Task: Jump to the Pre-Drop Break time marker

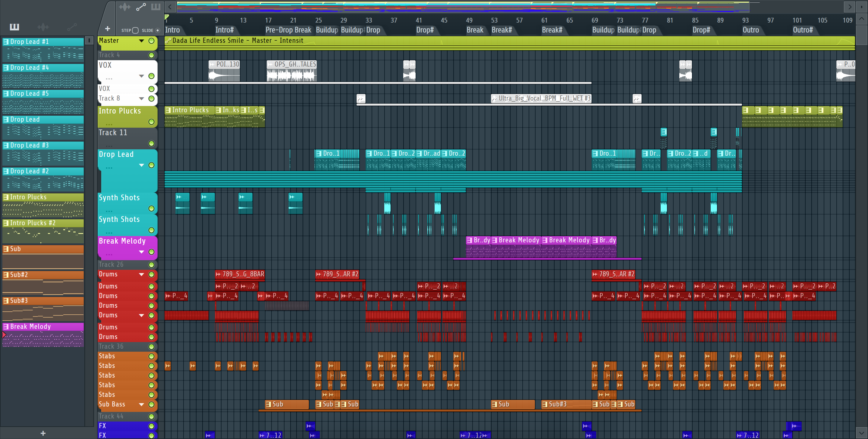Action: point(288,30)
